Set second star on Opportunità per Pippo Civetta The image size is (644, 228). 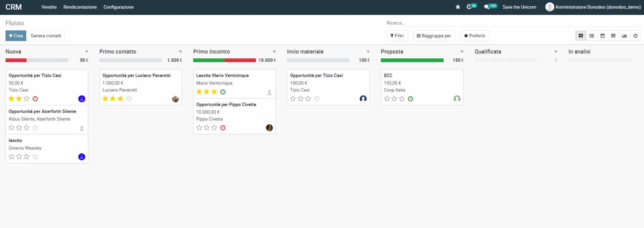point(207,128)
